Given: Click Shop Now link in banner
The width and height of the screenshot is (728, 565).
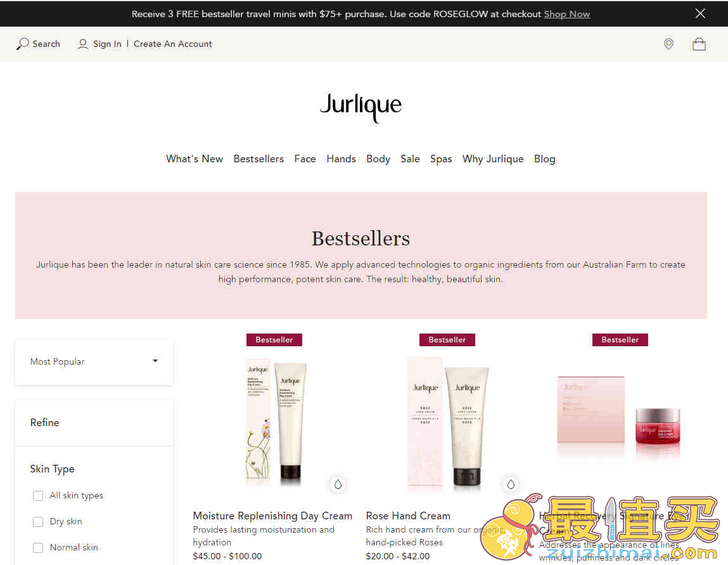Looking at the screenshot, I should coord(567,14).
